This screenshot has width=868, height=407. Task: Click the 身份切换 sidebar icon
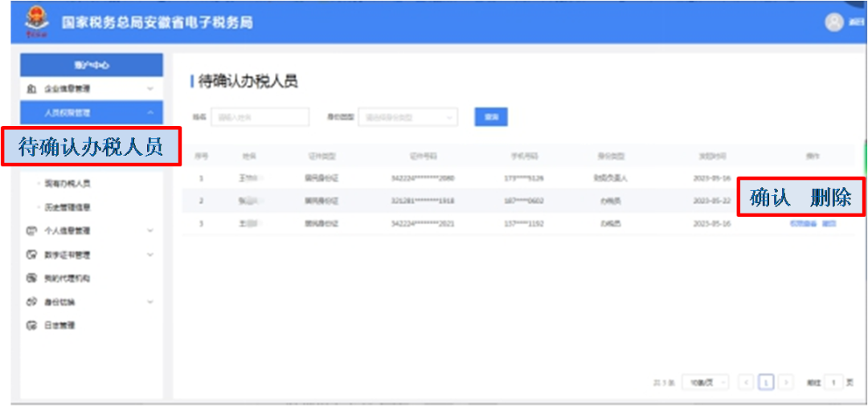pos(31,303)
